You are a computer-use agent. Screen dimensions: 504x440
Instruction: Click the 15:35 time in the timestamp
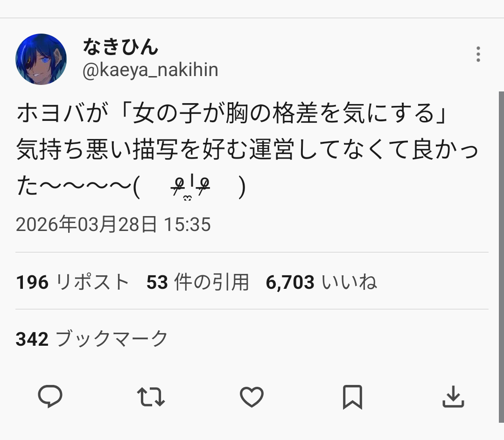point(187,225)
